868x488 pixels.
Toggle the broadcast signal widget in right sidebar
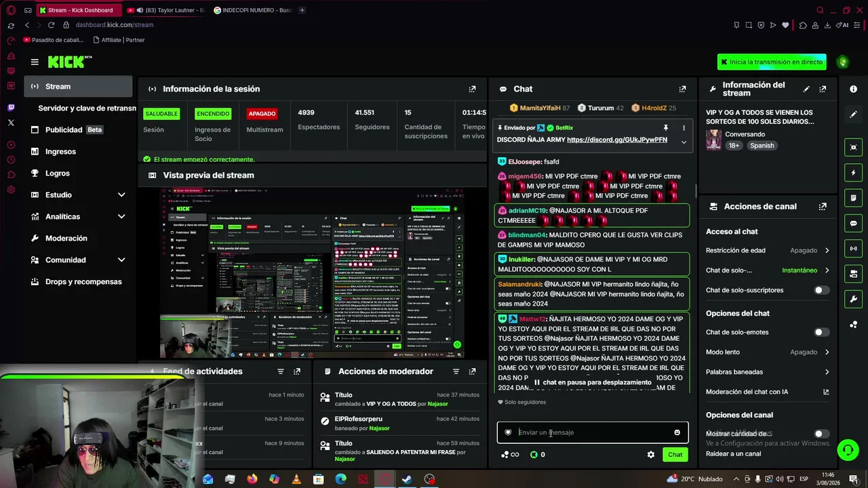853,249
